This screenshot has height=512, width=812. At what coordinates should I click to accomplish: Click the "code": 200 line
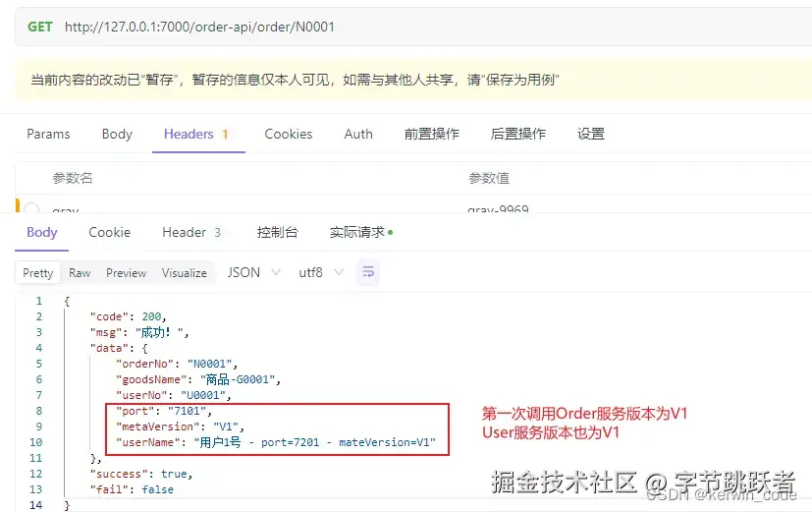tap(128, 316)
